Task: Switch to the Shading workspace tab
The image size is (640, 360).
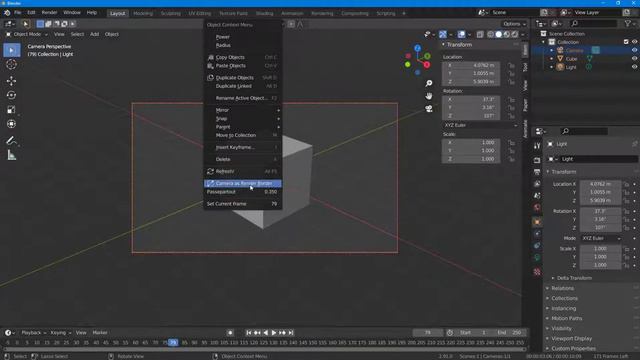Action: pyautogui.click(x=264, y=13)
